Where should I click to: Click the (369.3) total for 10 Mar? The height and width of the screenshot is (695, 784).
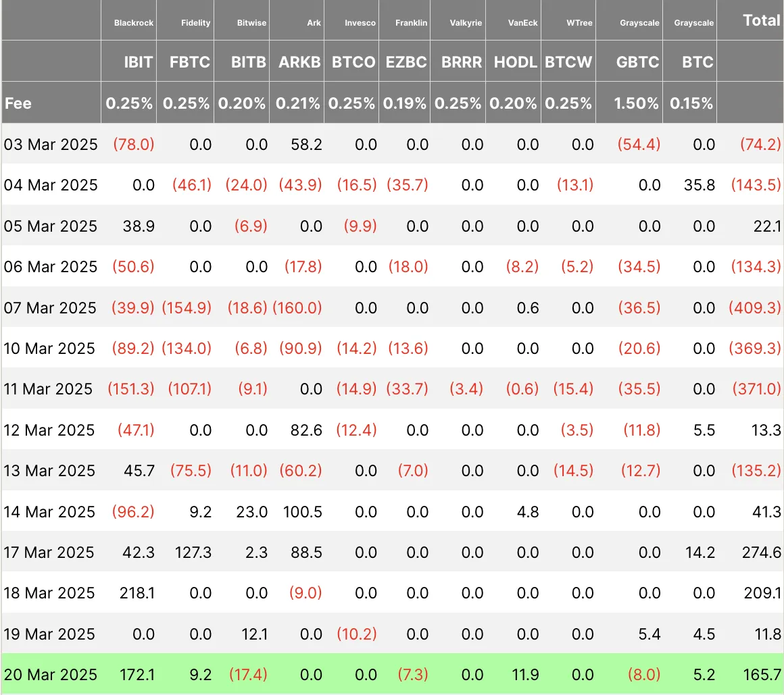coord(754,349)
